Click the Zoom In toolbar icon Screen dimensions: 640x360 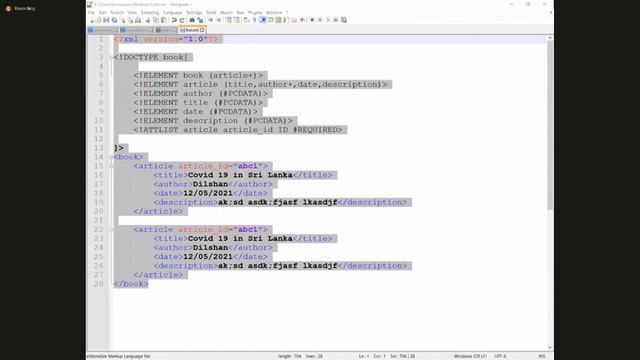(211, 20)
